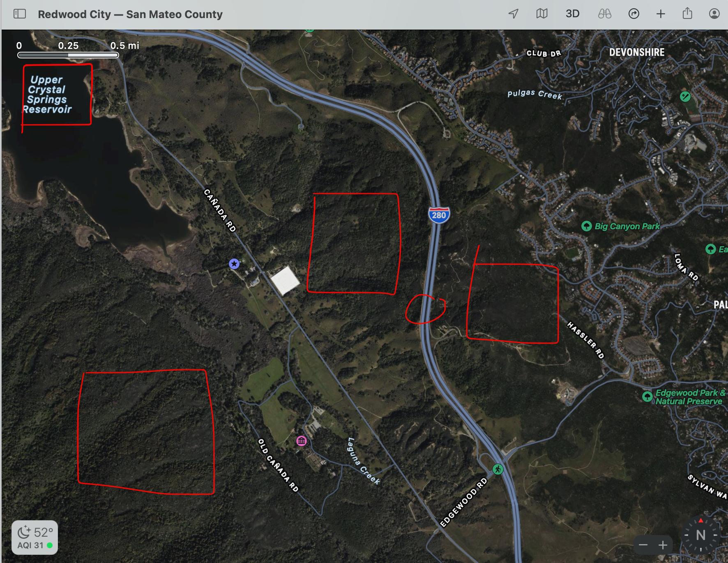The image size is (728, 563).
Task: Zoom out with the minus button
Action: (643, 545)
